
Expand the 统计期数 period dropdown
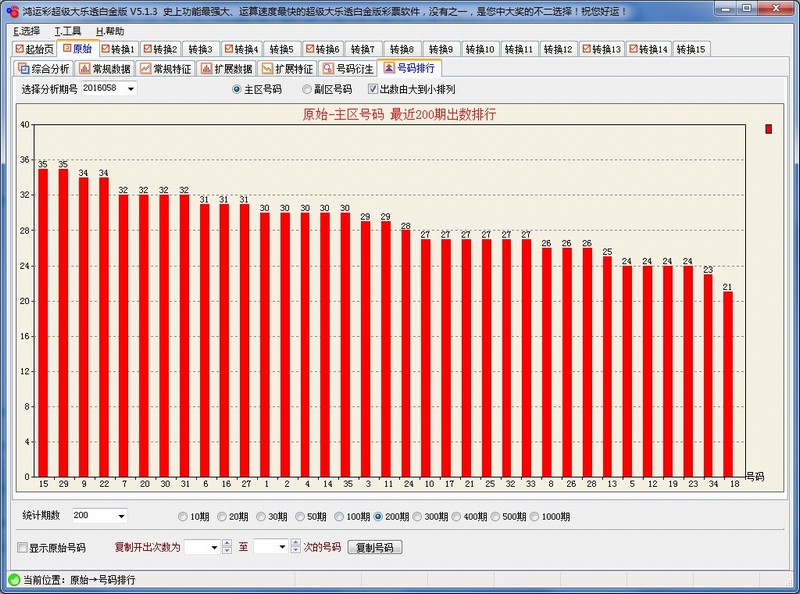coord(122,517)
